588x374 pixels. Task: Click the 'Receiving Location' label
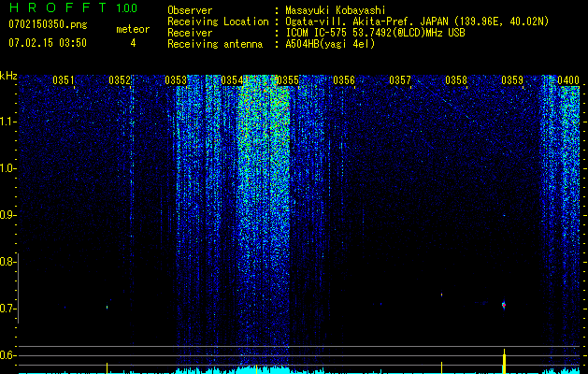pos(218,22)
